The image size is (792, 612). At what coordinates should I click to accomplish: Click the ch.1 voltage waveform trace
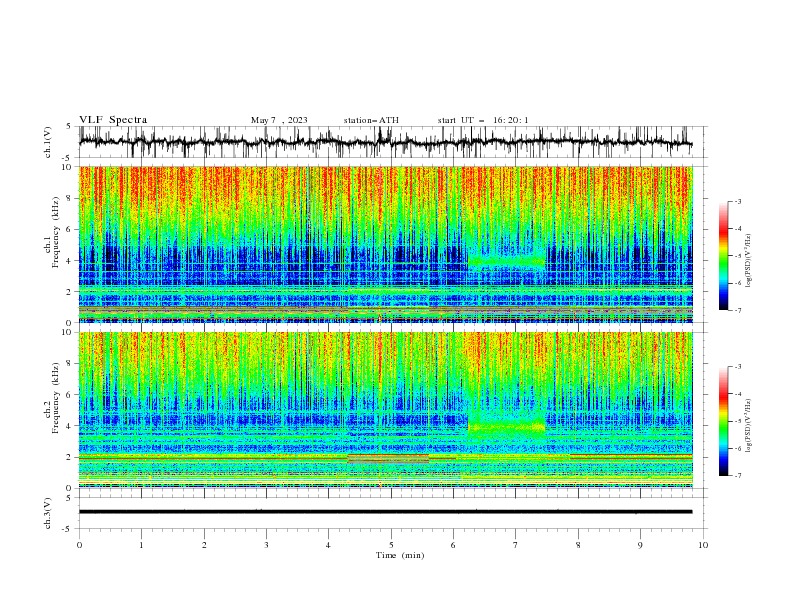(x=385, y=142)
